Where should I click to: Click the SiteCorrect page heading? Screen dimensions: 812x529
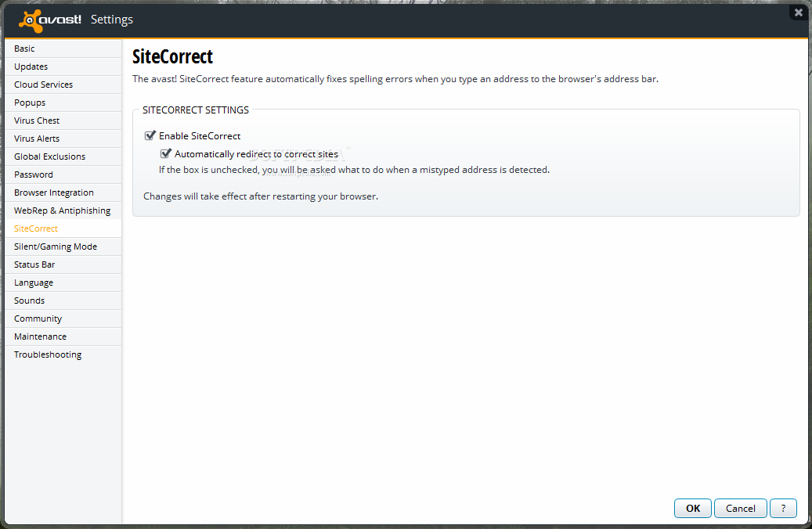click(172, 56)
